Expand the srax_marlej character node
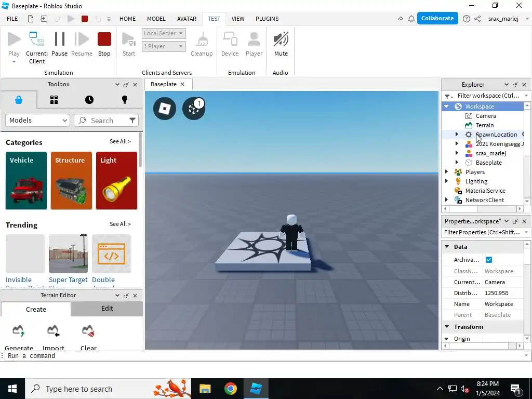 tap(457, 153)
